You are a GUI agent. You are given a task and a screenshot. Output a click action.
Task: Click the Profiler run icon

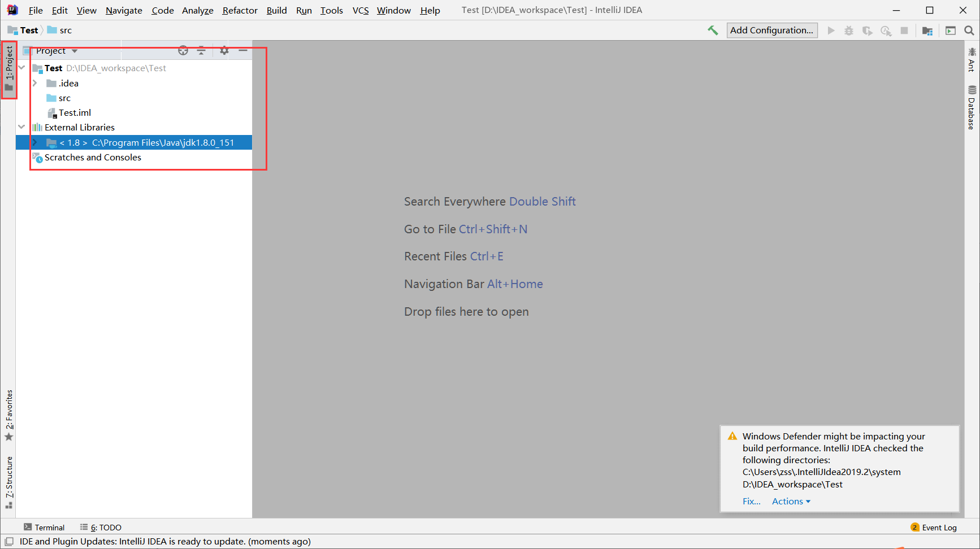coord(886,30)
